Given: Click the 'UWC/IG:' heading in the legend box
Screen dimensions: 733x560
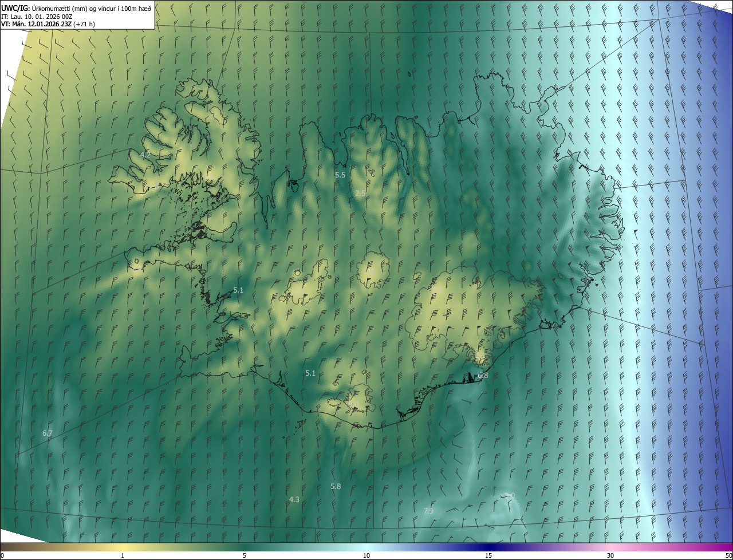Looking at the screenshot, I should [15, 8].
